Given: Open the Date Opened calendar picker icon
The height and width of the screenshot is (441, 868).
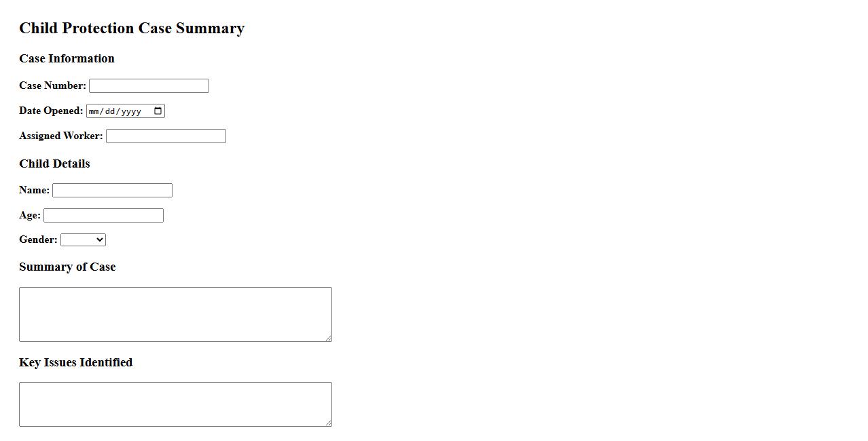Looking at the screenshot, I should [158, 111].
